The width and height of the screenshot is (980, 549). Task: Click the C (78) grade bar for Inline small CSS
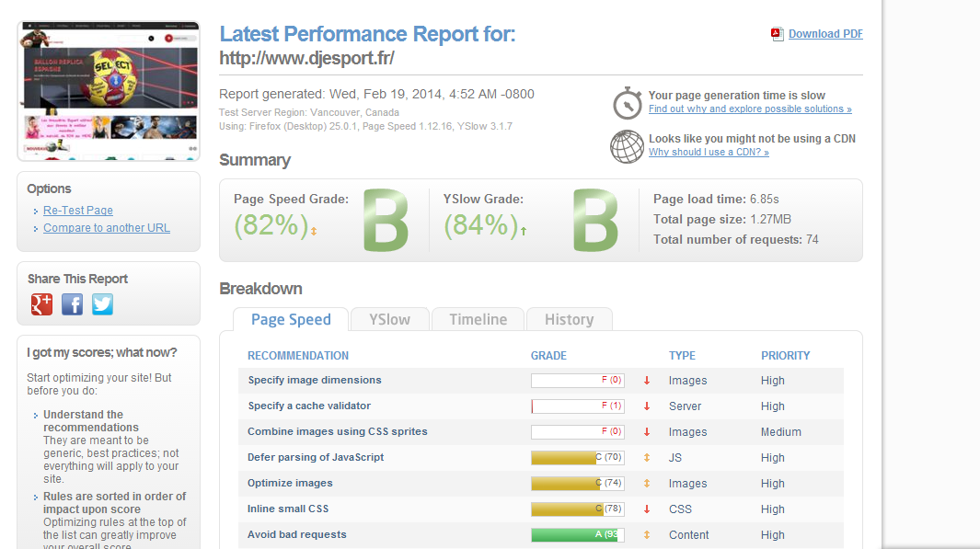click(578, 509)
